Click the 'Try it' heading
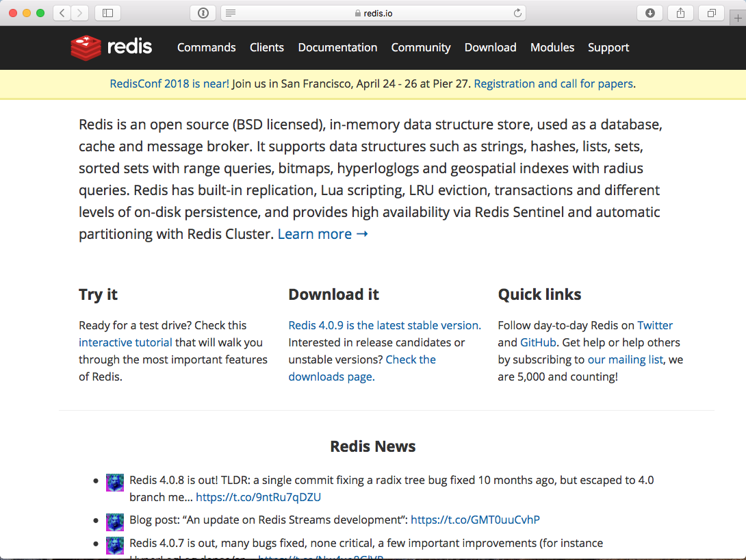 tap(98, 294)
